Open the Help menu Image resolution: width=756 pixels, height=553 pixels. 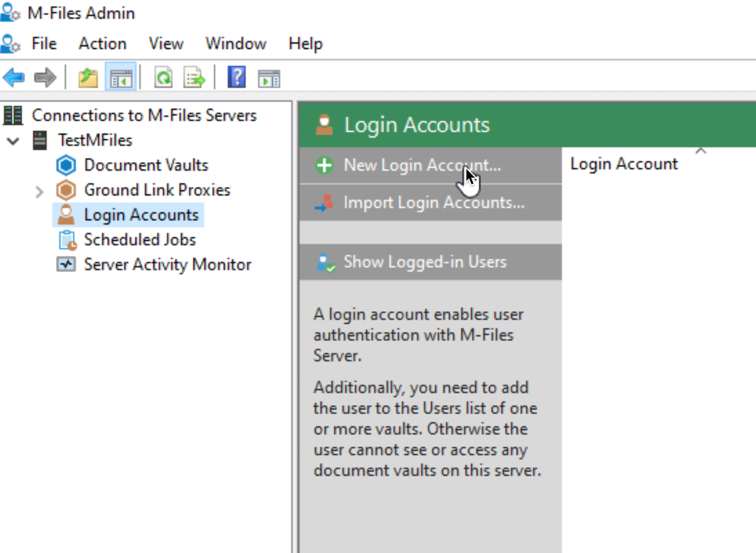point(305,43)
